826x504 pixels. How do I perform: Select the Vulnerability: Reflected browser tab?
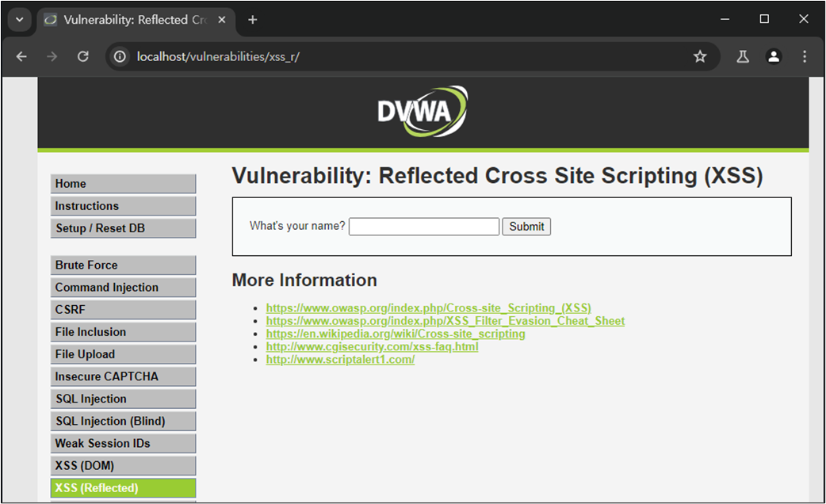136,20
